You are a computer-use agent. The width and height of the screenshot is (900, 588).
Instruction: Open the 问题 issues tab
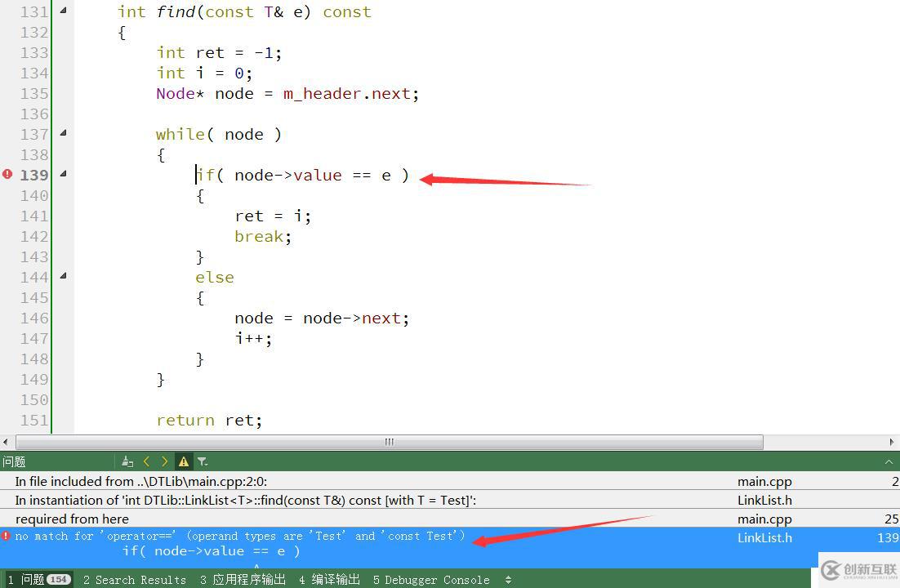38,579
